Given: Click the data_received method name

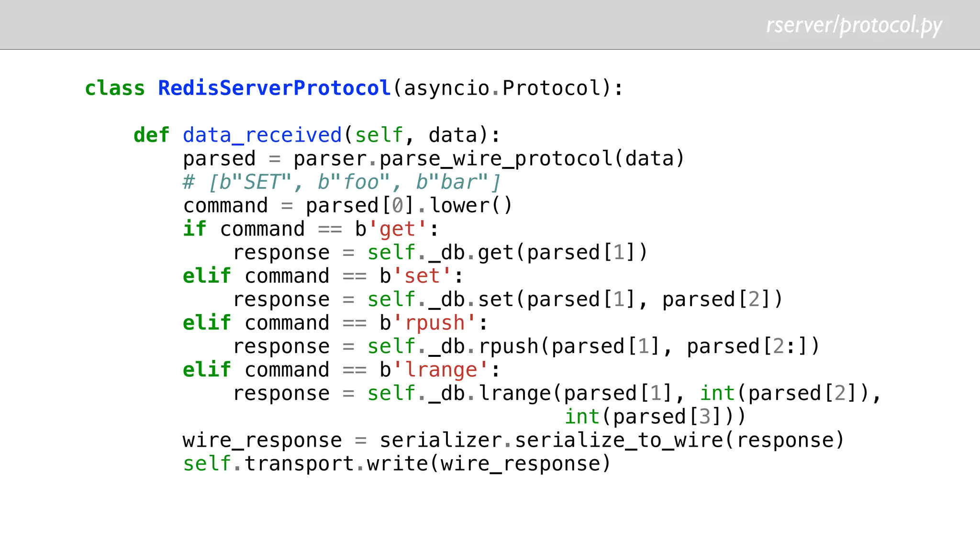Looking at the screenshot, I should [x=262, y=135].
